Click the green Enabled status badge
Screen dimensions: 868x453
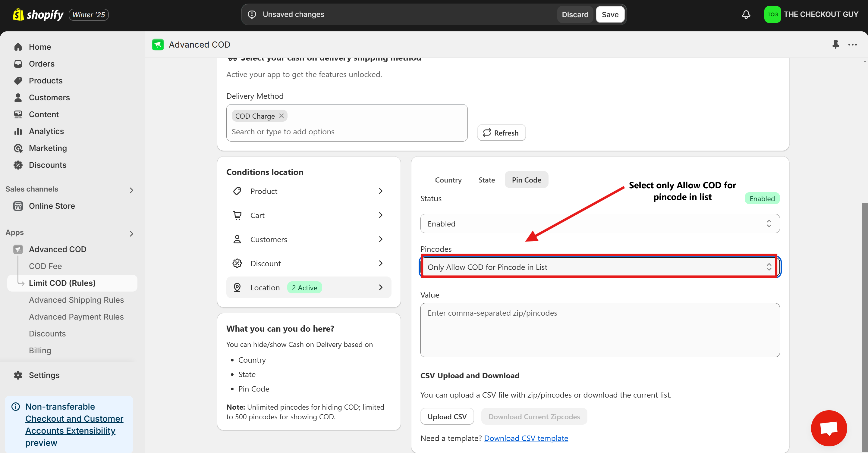click(x=762, y=198)
